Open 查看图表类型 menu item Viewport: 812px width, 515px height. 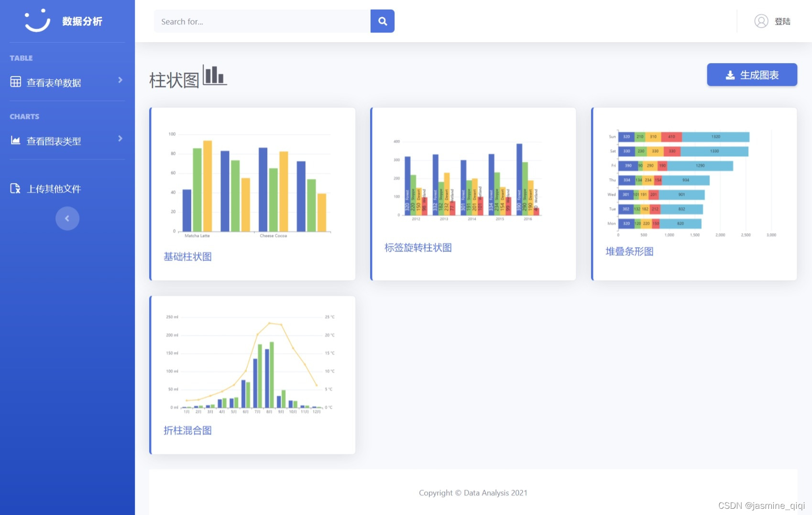pyautogui.click(x=54, y=141)
